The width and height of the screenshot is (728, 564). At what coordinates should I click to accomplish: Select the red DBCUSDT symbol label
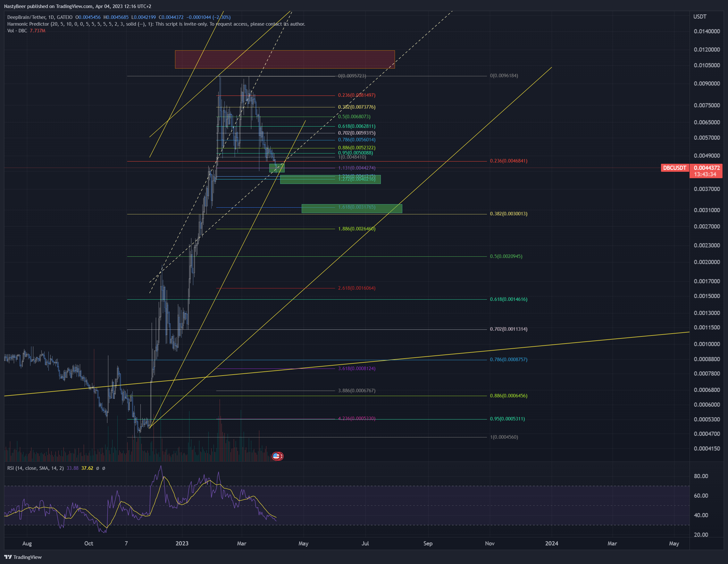(x=675, y=168)
